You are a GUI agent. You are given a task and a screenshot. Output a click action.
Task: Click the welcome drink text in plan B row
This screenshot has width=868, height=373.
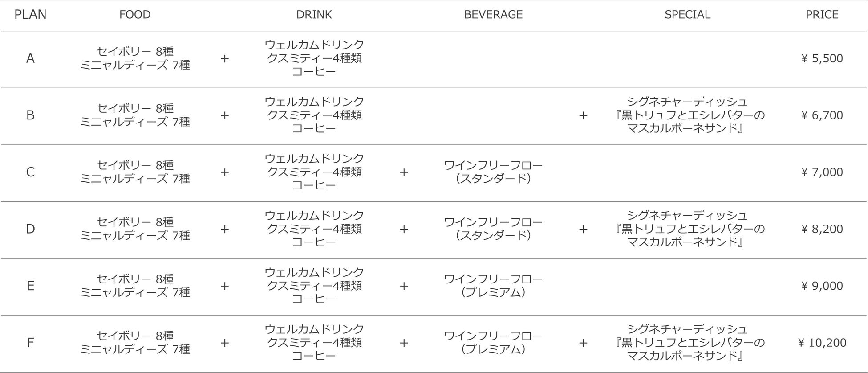tap(314, 102)
